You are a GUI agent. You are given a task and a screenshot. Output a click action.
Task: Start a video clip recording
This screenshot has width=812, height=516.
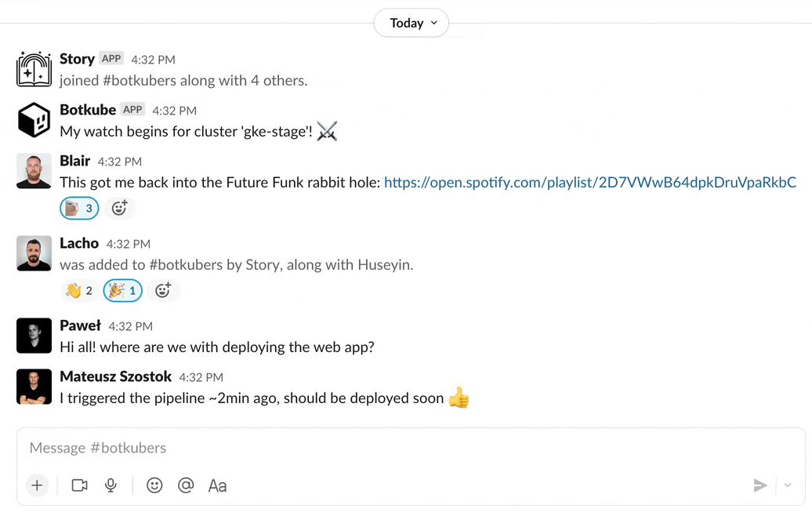tap(79, 485)
